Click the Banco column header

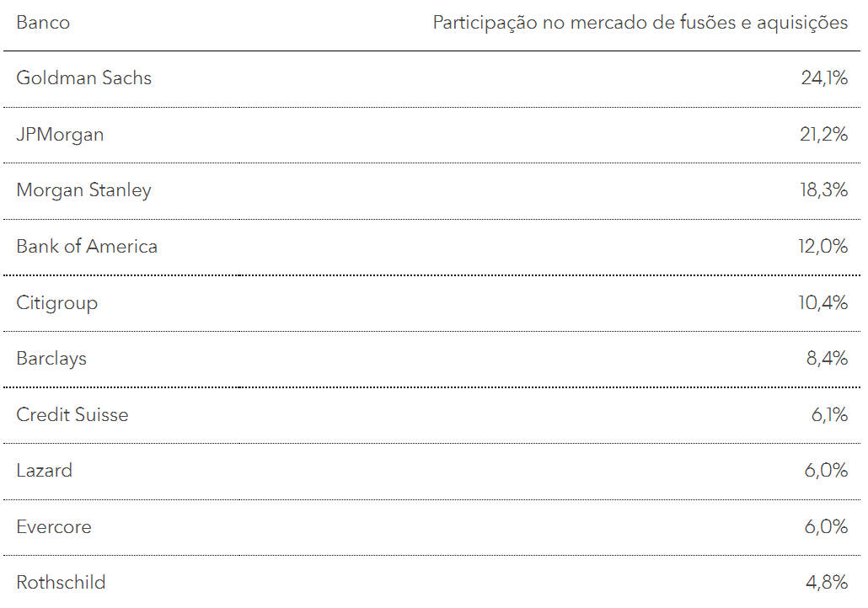pos(43,23)
